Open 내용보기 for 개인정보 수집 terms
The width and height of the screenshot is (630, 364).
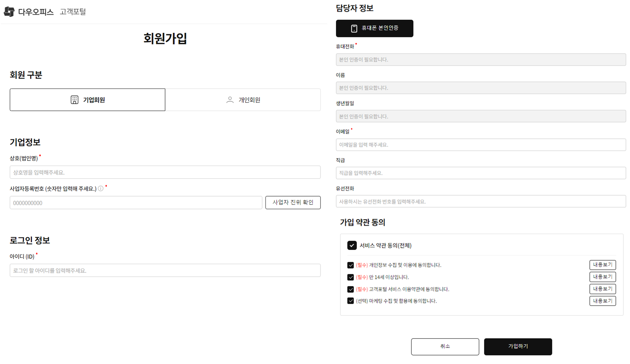pyautogui.click(x=602, y=265)
